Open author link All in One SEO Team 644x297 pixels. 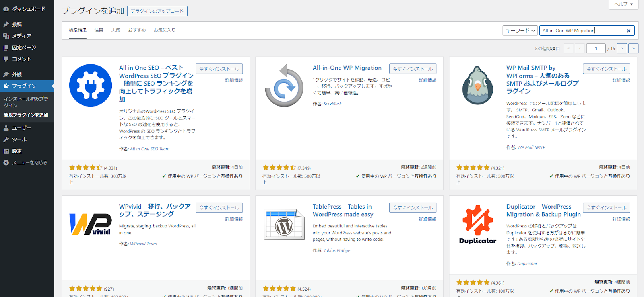click(x=150, y=149)
